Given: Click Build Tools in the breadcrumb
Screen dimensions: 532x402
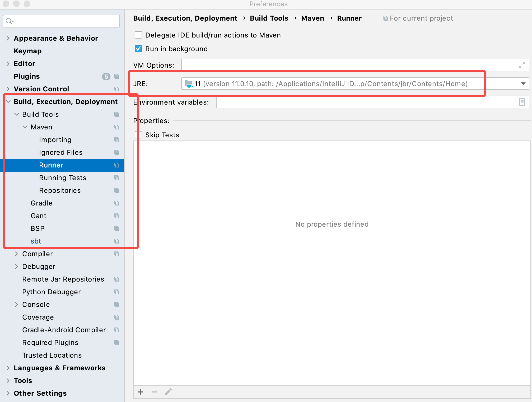Looking at the screenshot, I should click(x=269, y=18).
